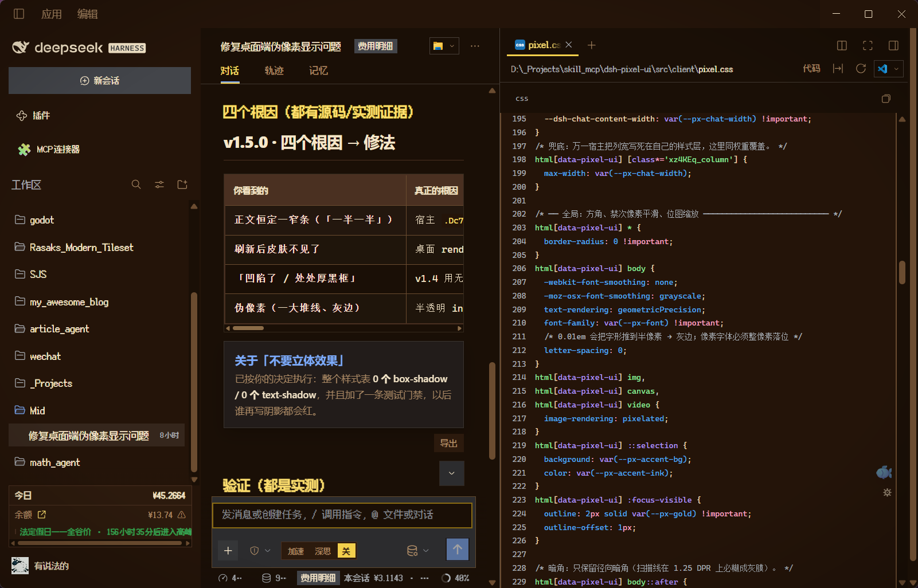
Task: Send the message with the arrow button
Action: click(x=457, y=550)
